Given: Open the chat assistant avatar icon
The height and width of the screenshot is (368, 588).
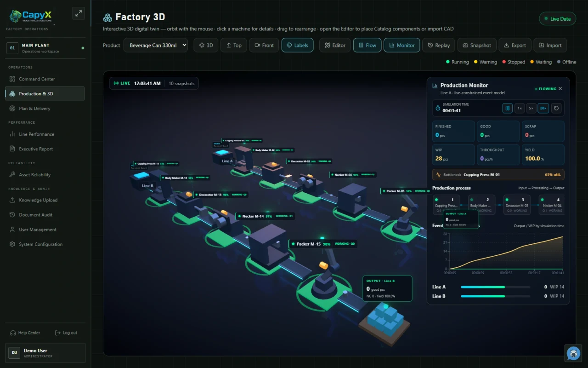Looking at the screenshot, I should 573,353.
